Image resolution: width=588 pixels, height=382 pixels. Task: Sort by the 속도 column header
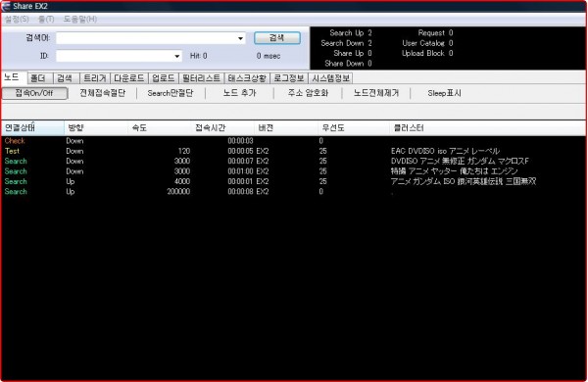coord(160,128)
